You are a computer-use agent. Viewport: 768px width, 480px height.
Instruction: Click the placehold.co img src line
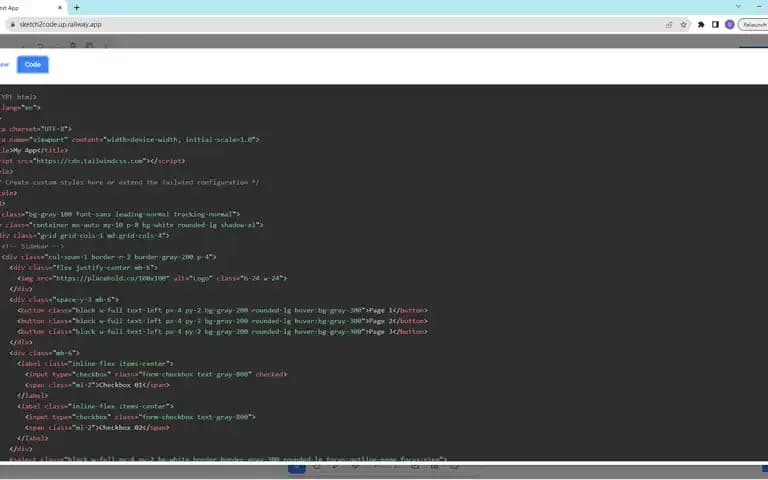coord(152,278)
